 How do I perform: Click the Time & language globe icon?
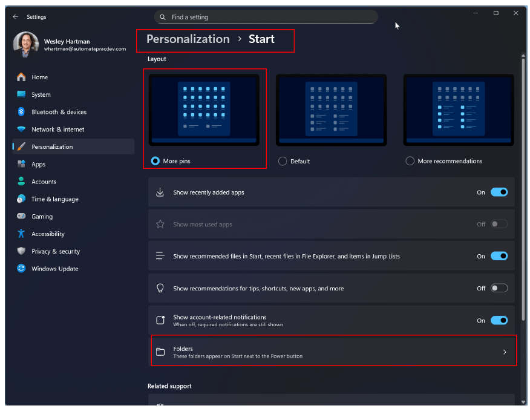21,199
